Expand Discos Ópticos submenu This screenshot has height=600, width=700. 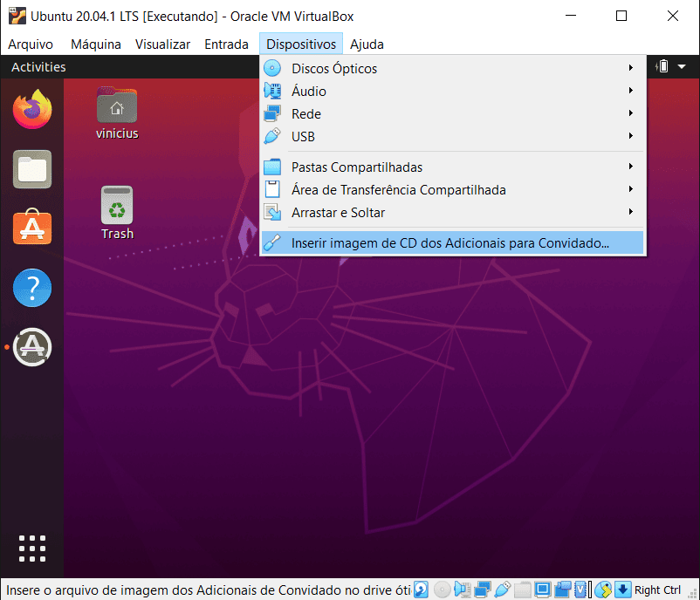(x=453, y=68)
